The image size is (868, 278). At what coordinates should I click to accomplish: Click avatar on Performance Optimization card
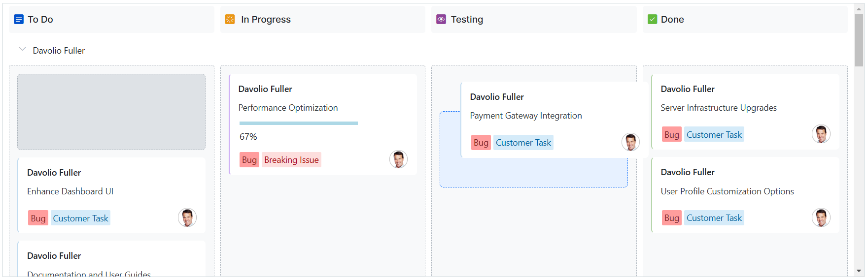pyautogui.click(x=398, y=159)
